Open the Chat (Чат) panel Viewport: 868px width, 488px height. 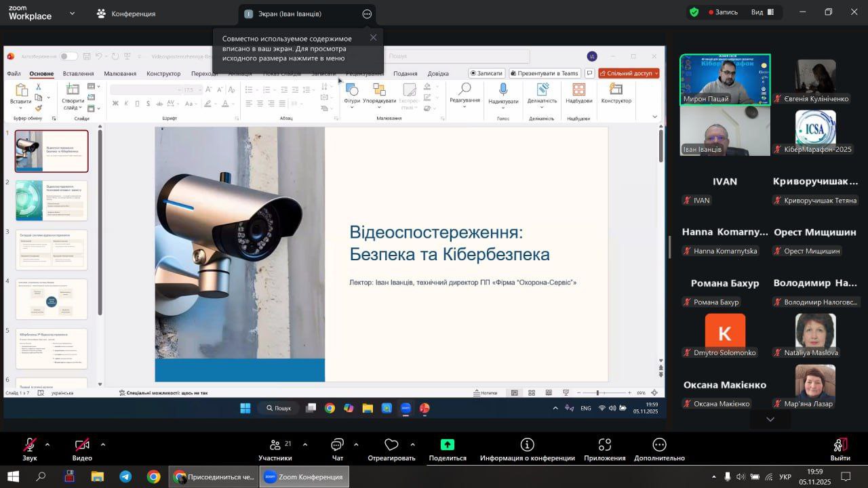click(337, 445)
